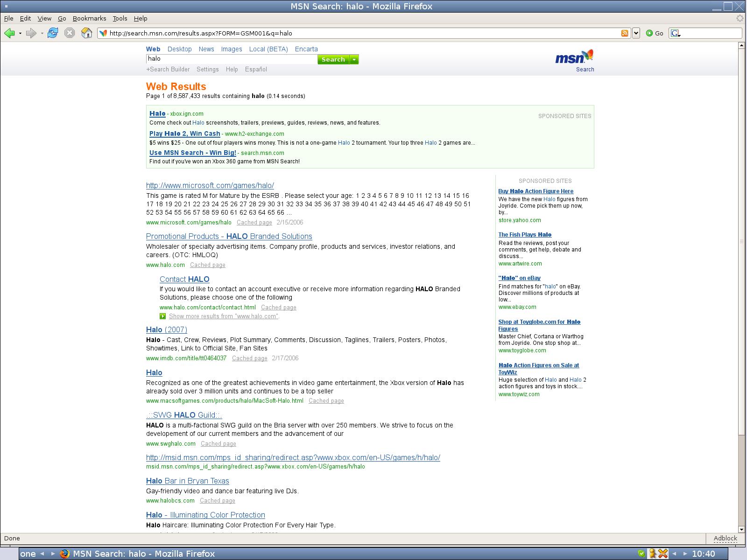Screen dimensions: 747x560
Task: Open the .::SWG HALO Guild::. result
Action: 184,415
